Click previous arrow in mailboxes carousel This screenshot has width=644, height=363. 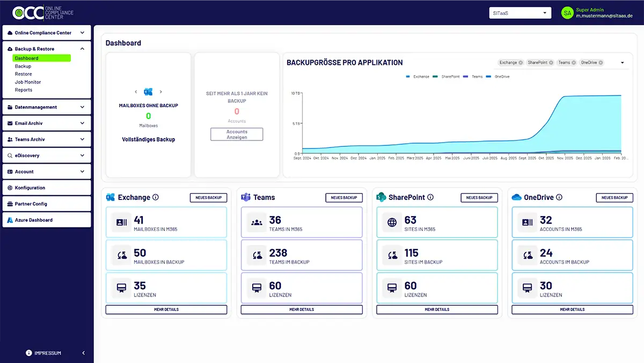pyautogui.click(x=136, y=92)
